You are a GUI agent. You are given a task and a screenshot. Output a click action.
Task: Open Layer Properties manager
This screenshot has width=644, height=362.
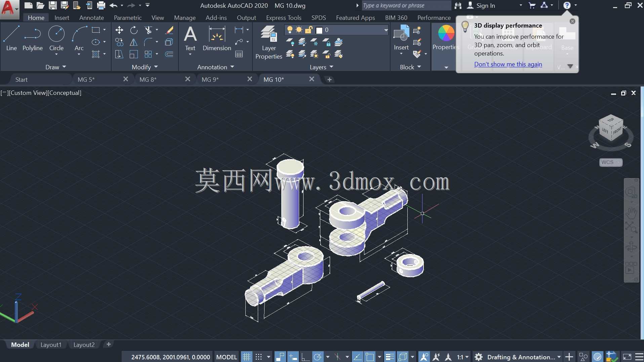[x=269, y=42]
